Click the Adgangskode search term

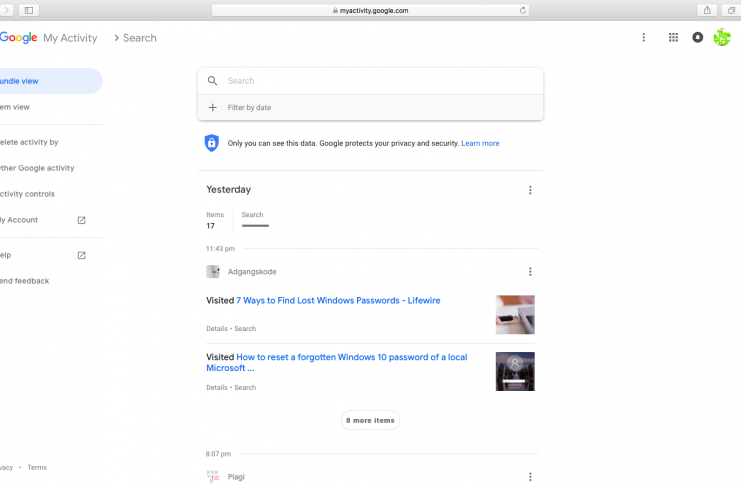252,272
